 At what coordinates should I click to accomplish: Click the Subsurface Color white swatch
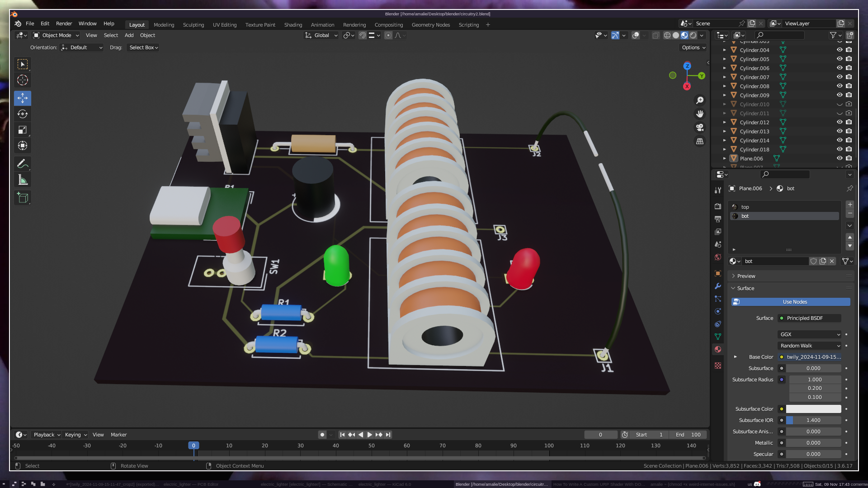[x=813, y=409]
